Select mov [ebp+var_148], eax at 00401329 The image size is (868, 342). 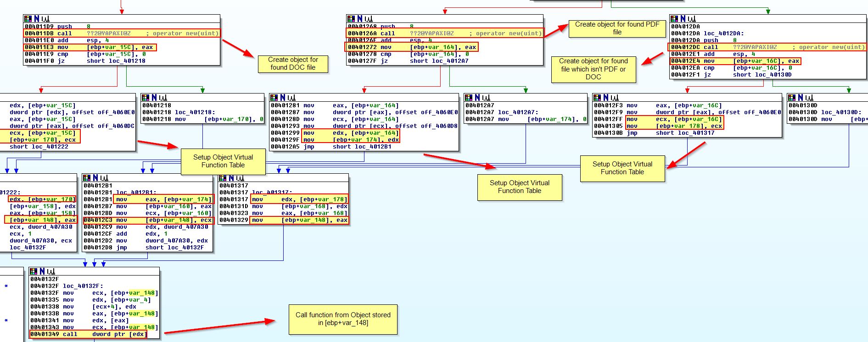(x=283, y=220)
